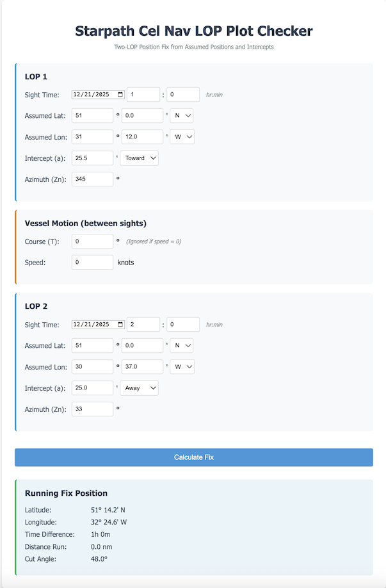Open the LOP 1 intercept Toward/Away dropdown

coord(139,158)
